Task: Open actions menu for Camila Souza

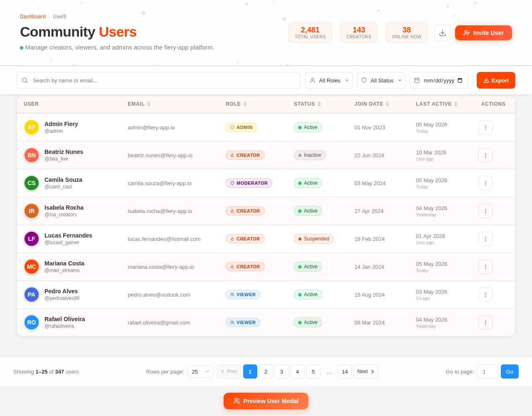Action: point(485,183)
